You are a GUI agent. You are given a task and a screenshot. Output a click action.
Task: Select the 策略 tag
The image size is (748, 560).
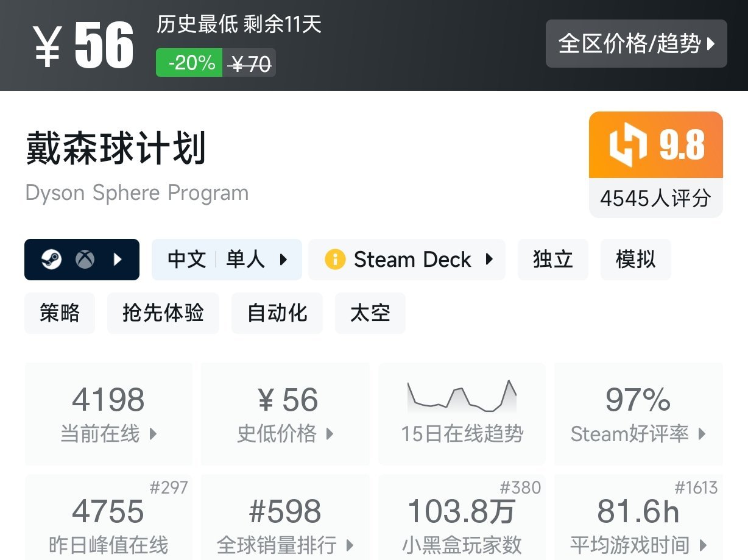tap(60, 313)
